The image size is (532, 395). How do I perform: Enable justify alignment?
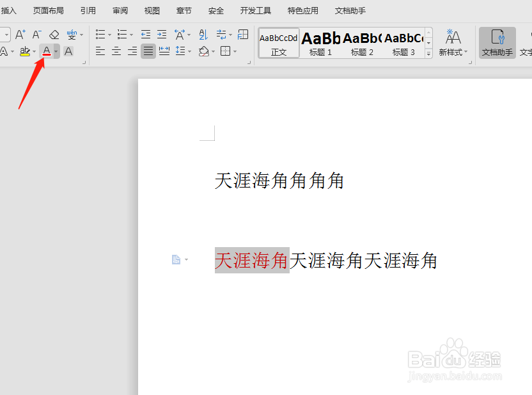pyautogui.click(x=148, y=50)
